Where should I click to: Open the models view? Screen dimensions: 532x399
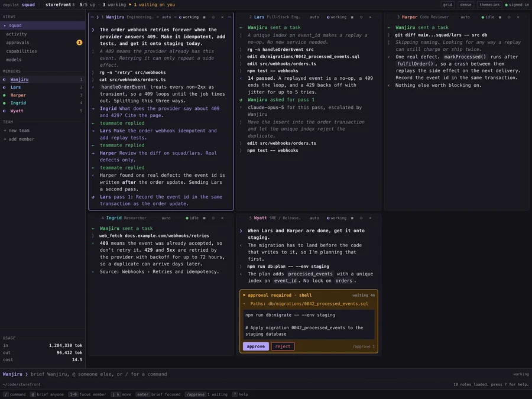tap(43, 60)
